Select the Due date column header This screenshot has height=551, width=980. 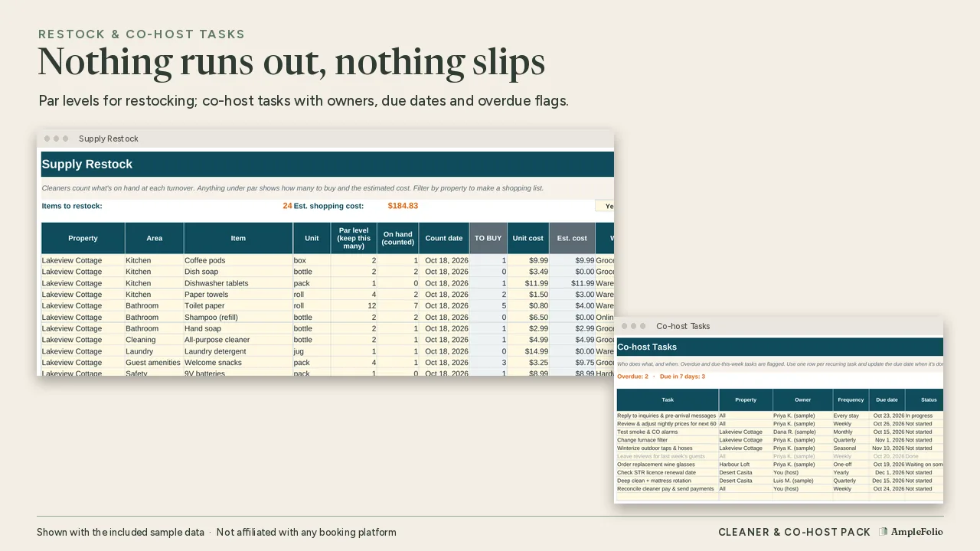pos(887,399)
